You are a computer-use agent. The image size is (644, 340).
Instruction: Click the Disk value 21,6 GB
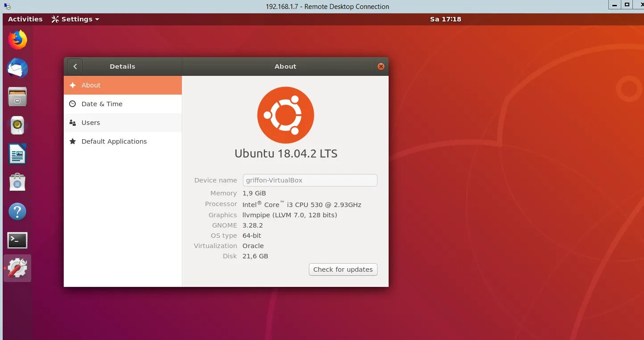point(255,256)
